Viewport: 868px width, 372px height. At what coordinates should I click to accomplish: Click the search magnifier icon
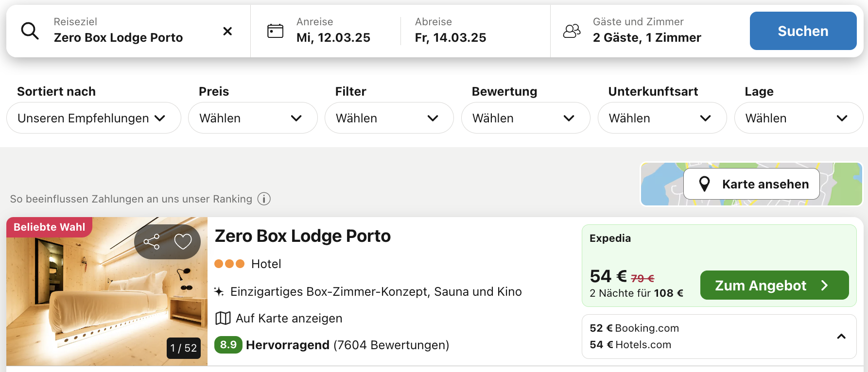(x=30, y=31)
